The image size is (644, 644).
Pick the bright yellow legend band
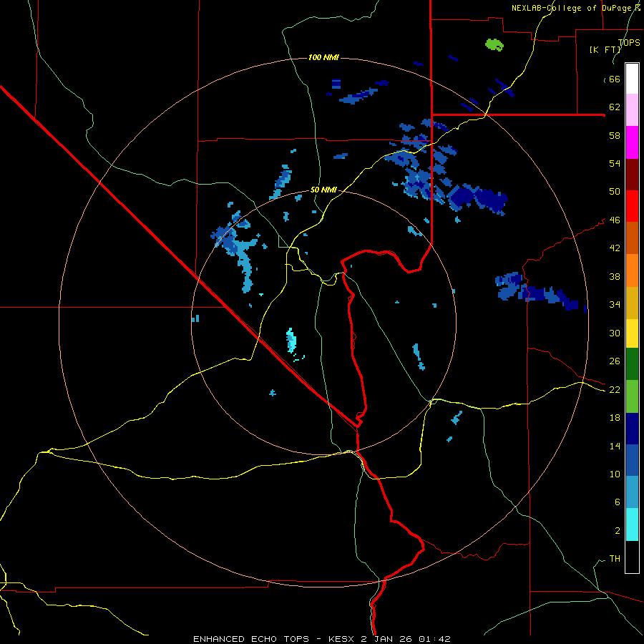click(632, 333)
